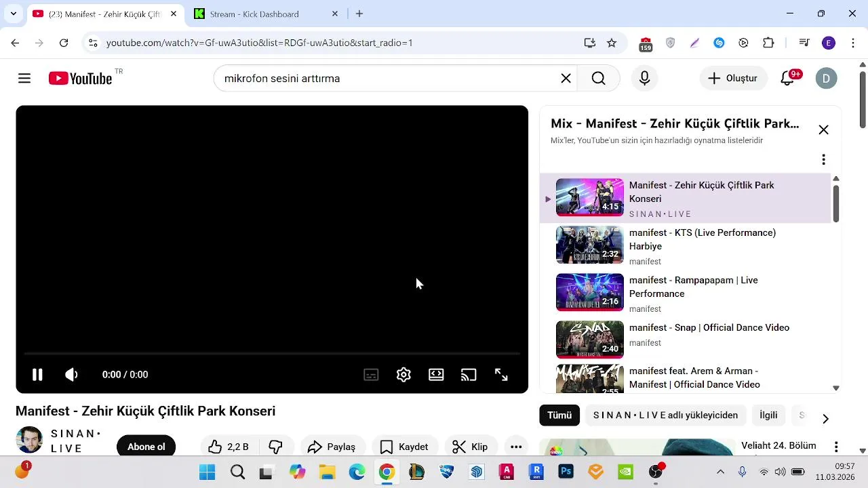
Task: Pause the video playback
Action: coord(37,375)
